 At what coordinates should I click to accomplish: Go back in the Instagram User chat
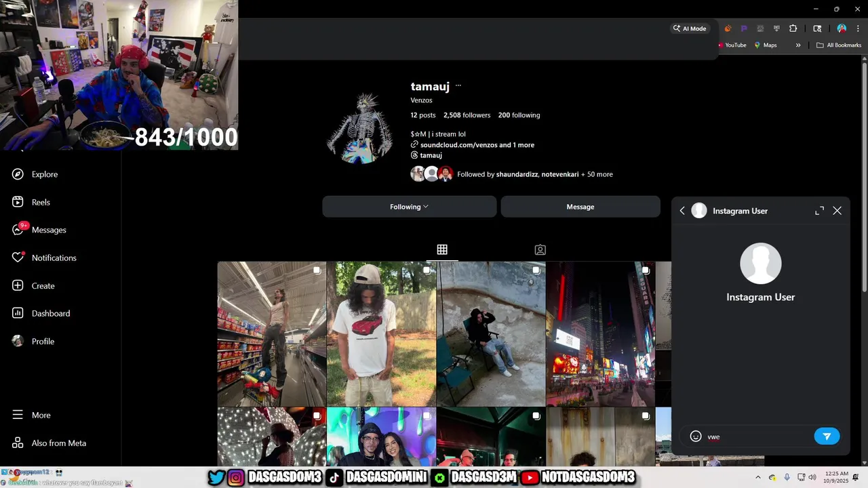(682, 211)
